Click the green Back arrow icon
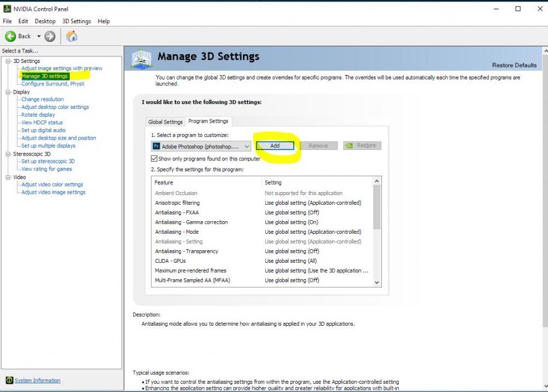 coord(10,36)
